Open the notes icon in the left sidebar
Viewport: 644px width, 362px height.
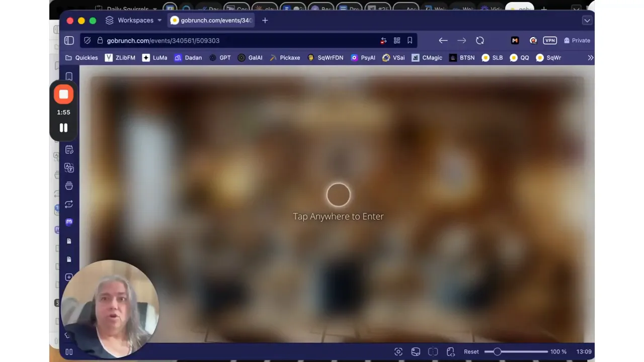pyautogui.click(x=69, y=149)
